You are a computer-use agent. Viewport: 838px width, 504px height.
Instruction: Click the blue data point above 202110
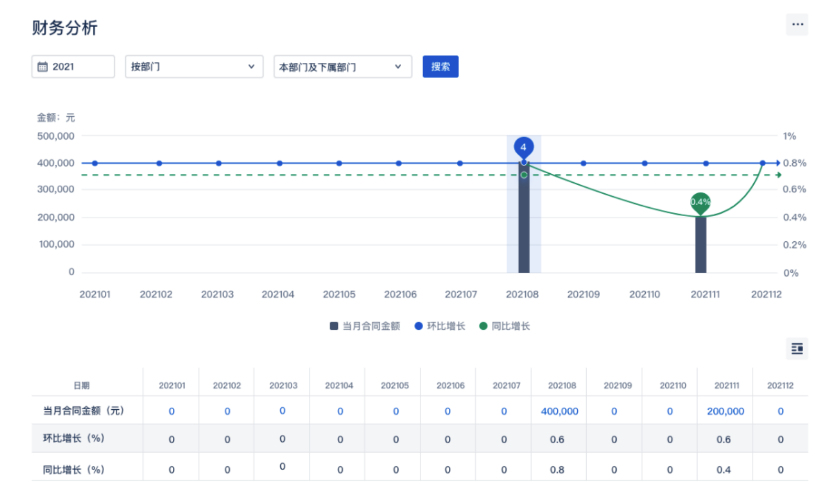click(645, 163)
